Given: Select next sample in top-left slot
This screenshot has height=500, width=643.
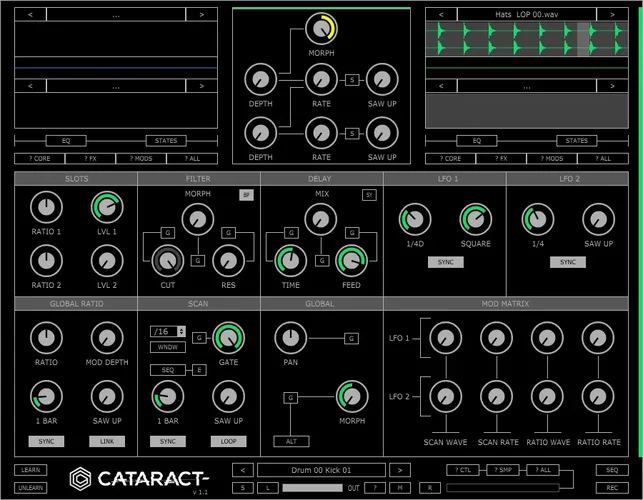Looking at the screenshot, I should tap(202, 14).
